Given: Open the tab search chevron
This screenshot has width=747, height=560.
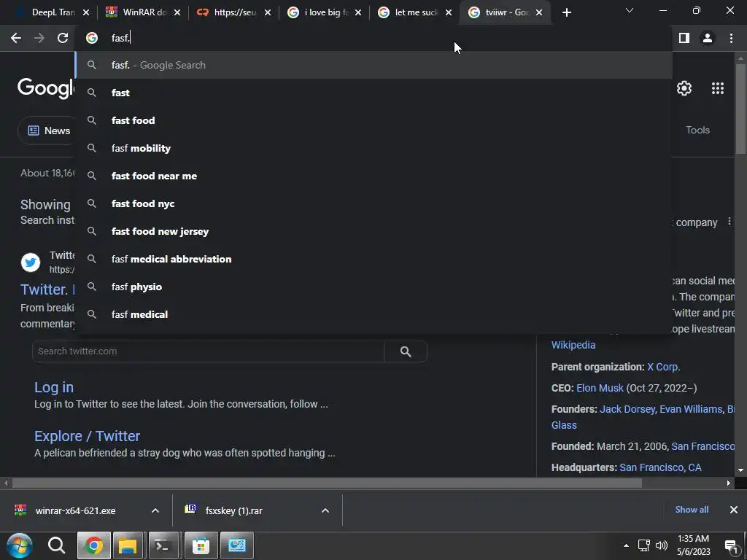Looking at the screenshot, I should click(630, 10).
